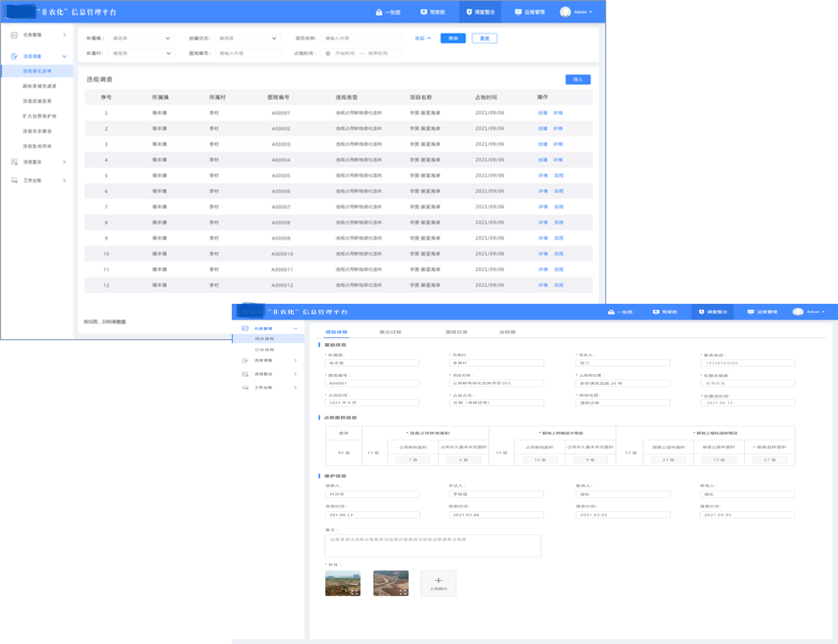Switch to the 整治过程 tab
The image size is (838, 644).
pyautogui.click(x=390, y=332)
